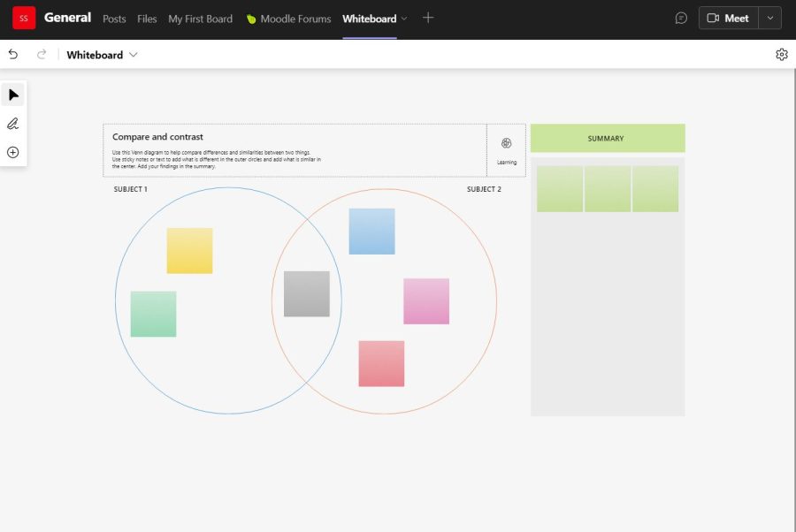Switch to the Posts tab
This screenshot has height=532, width=796.
click(x=114, y=19)
